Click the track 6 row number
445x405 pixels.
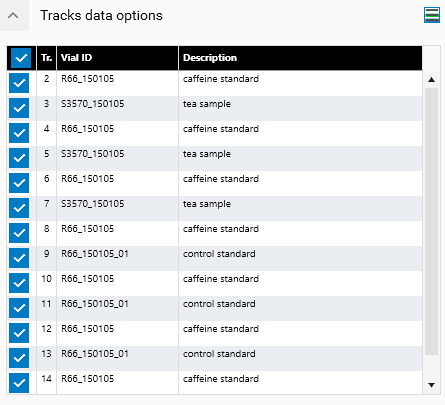point(47,179)
